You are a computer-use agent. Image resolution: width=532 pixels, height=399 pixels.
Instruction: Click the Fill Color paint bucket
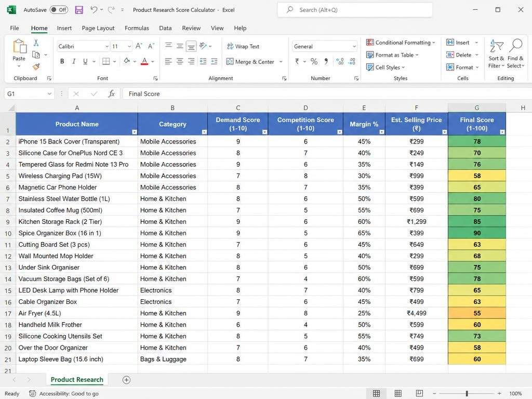(x=127, y=61)
